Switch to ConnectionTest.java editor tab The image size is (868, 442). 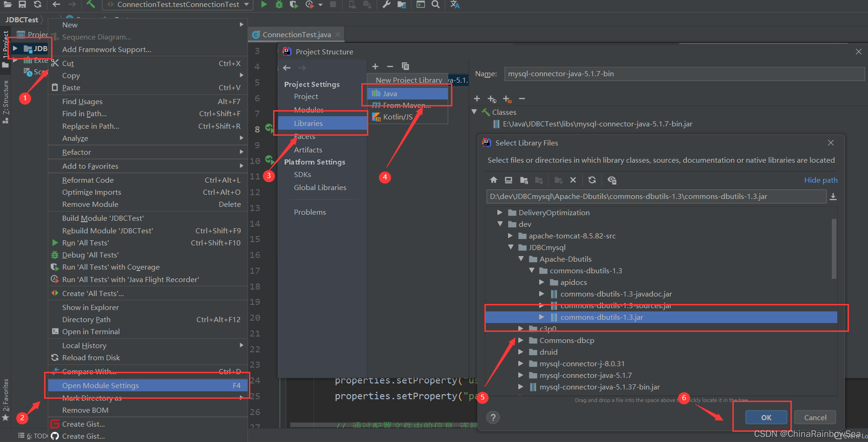coord(296,35)
